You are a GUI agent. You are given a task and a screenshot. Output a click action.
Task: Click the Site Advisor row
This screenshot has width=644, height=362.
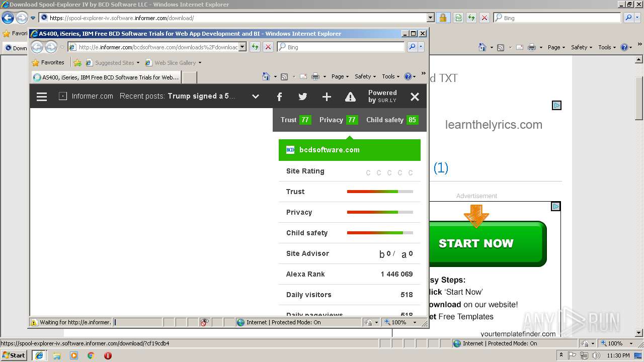(349, 253)
